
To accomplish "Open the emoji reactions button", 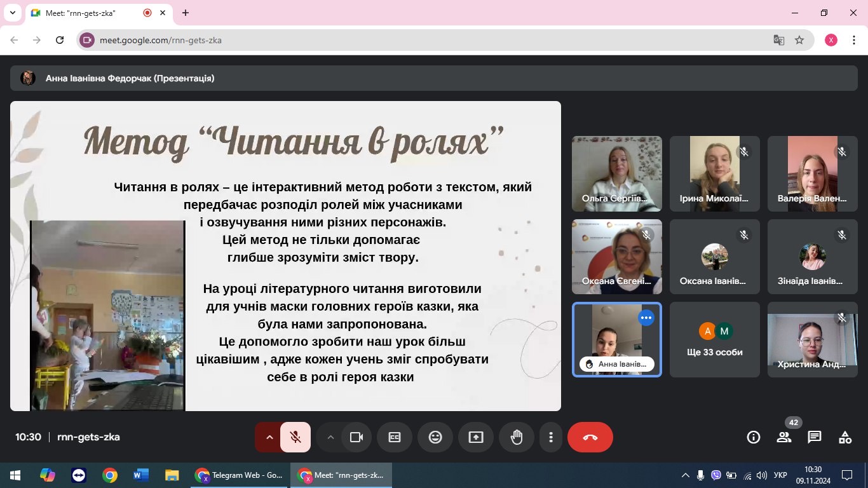I will 435,437.
